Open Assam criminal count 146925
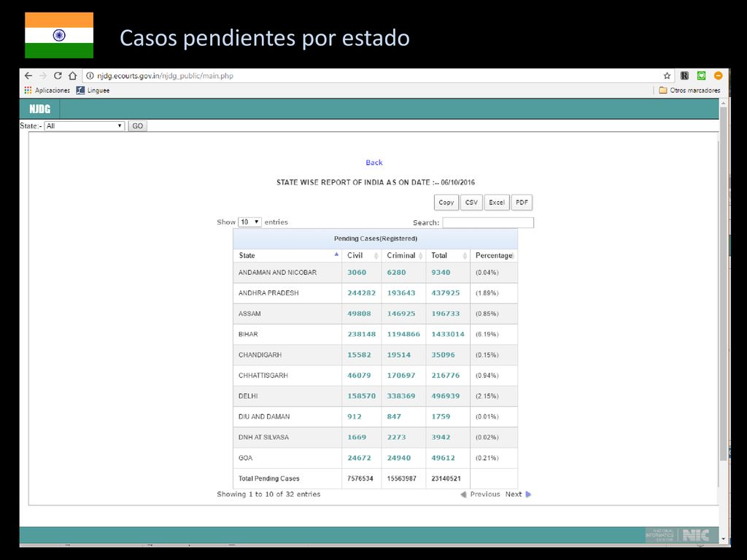 [x=401, y=314]
